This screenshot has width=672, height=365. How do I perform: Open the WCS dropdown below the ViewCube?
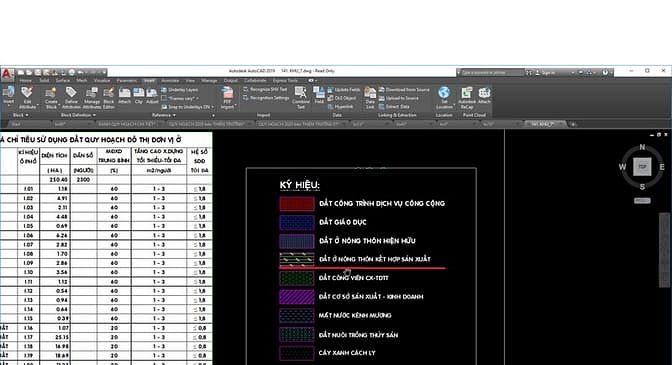(642, 200)
